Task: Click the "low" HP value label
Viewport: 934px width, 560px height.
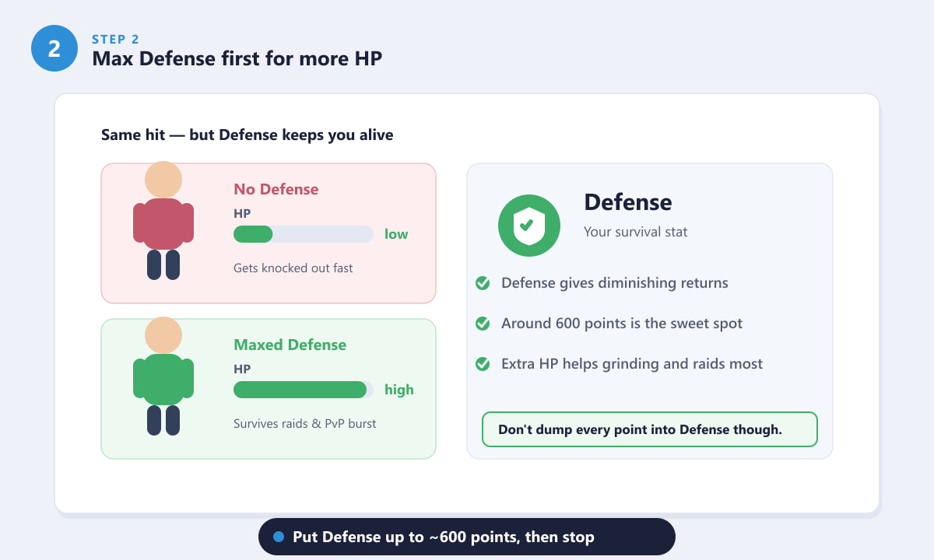Action: click(396, 234)
